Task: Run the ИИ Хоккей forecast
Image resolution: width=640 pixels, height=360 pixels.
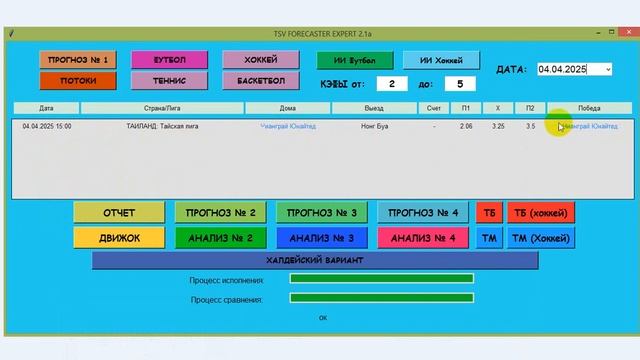Action: pyautogui.click(x=441, y=60)
